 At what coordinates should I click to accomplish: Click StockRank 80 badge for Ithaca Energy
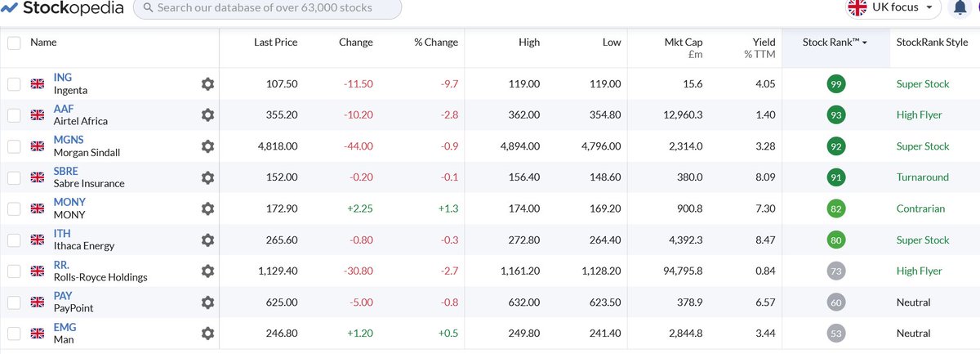(x=835, y=240)
